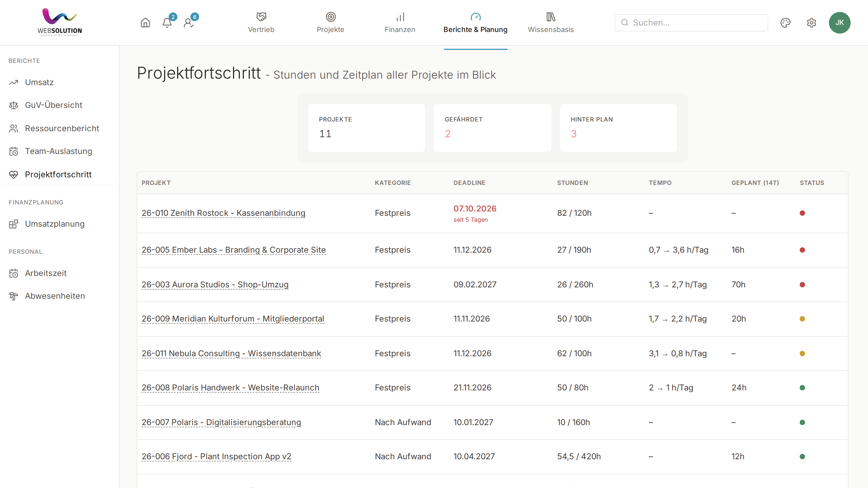Click the Umsatz trend icon in sidebar
The width and height of the screenshot is (868, 488).
[x=14, y=82]
